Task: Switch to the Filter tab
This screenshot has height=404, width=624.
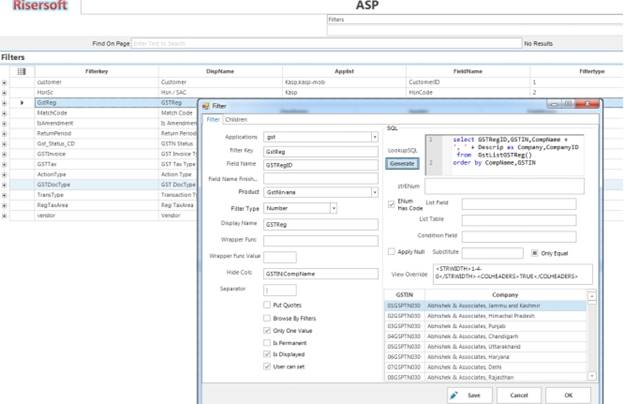Action: [x=213, y=119]
